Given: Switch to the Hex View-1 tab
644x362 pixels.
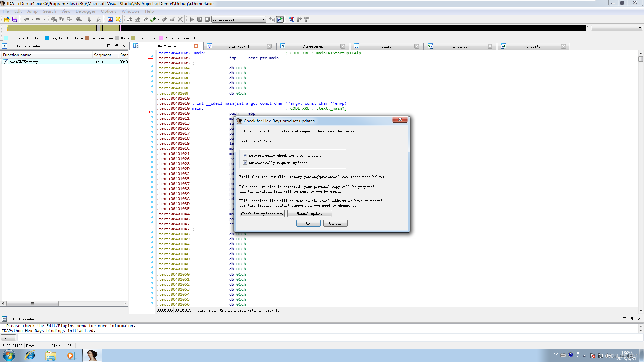Looking at the screenshot, I should [x=239, y=46].
